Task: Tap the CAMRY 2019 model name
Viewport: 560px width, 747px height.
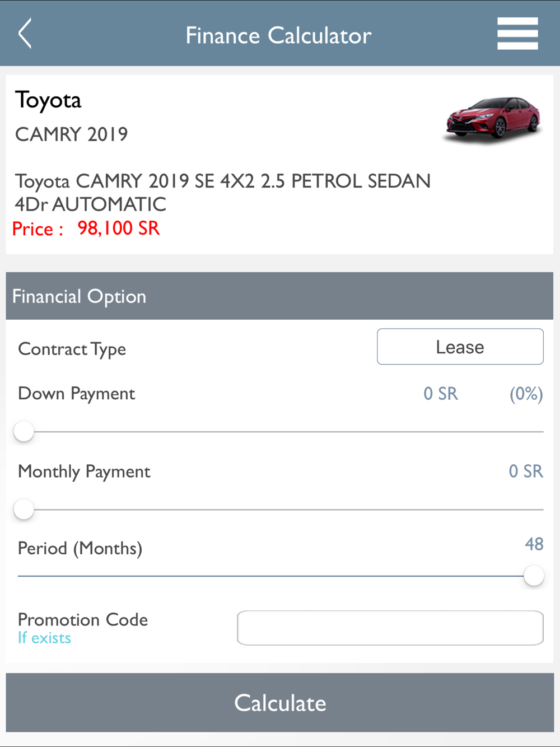Action: [72, 134]
